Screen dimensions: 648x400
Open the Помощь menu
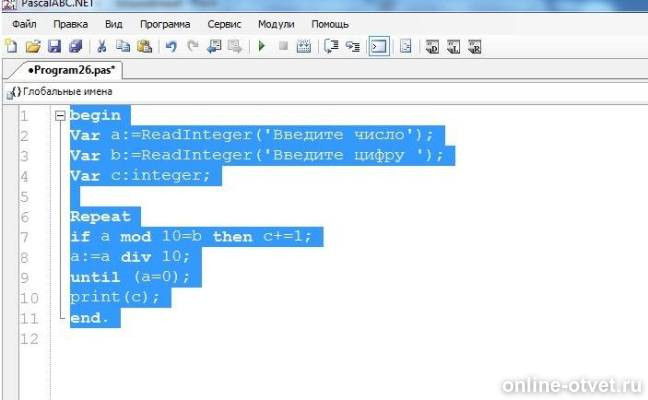330,24
